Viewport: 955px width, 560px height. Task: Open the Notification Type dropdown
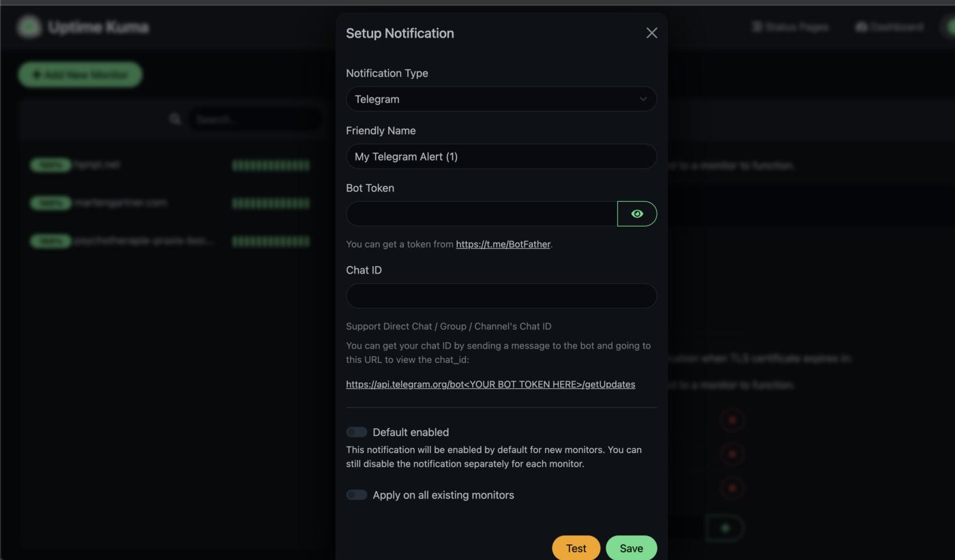pos(501,99)
